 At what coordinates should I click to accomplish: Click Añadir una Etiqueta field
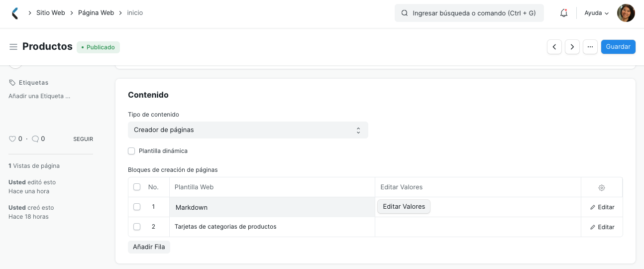[x=39, y=96]
